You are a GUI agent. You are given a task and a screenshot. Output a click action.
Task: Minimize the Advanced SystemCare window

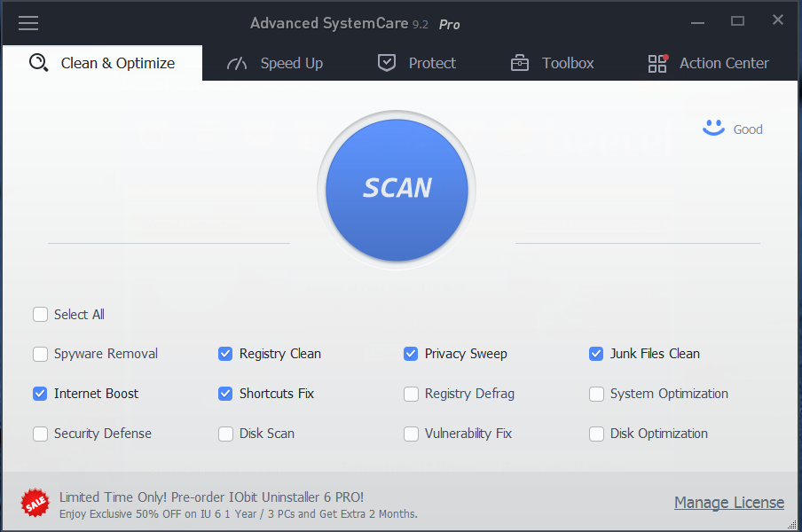tap(697, 22)
